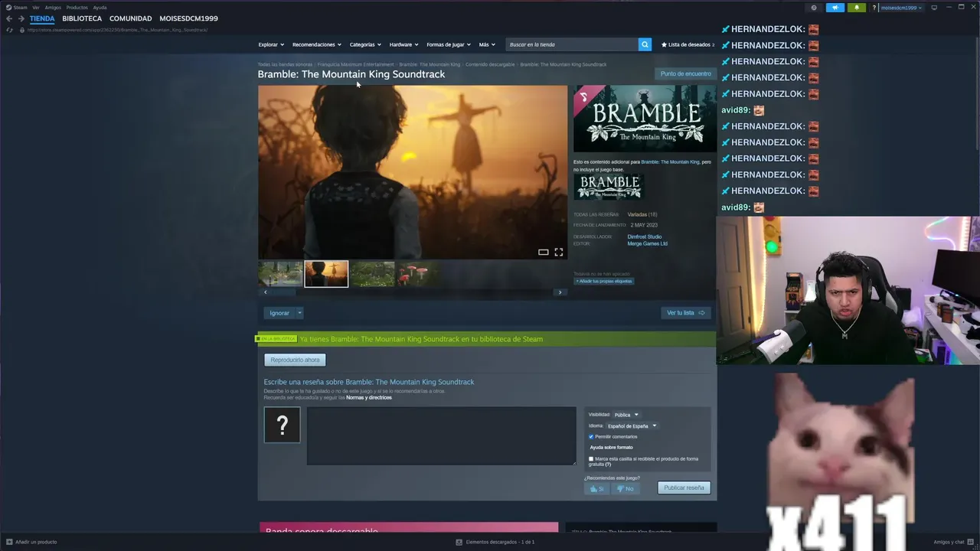This screenshot has width=980, height=551.
Task: Switch to the TIENDA tab
Action: (x=42, y=18)
